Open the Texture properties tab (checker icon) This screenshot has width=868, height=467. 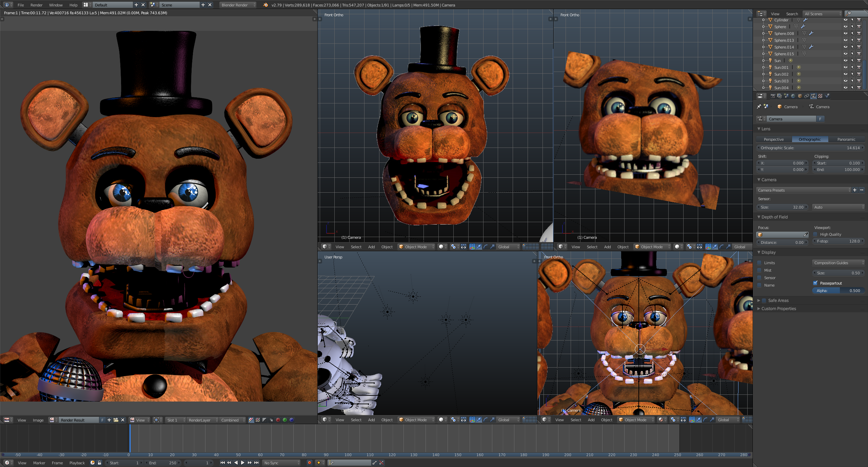click(820, 96)
